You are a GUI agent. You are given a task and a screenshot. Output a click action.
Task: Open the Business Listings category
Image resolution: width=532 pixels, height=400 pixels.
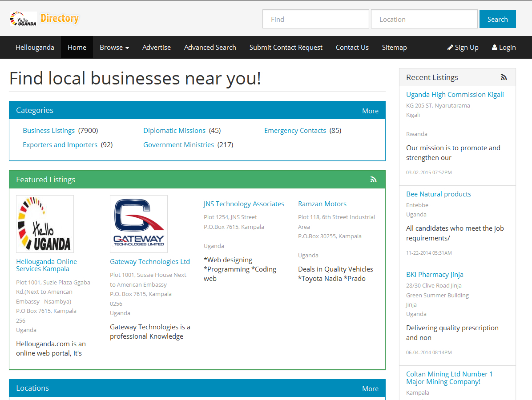tap(49, 131)
